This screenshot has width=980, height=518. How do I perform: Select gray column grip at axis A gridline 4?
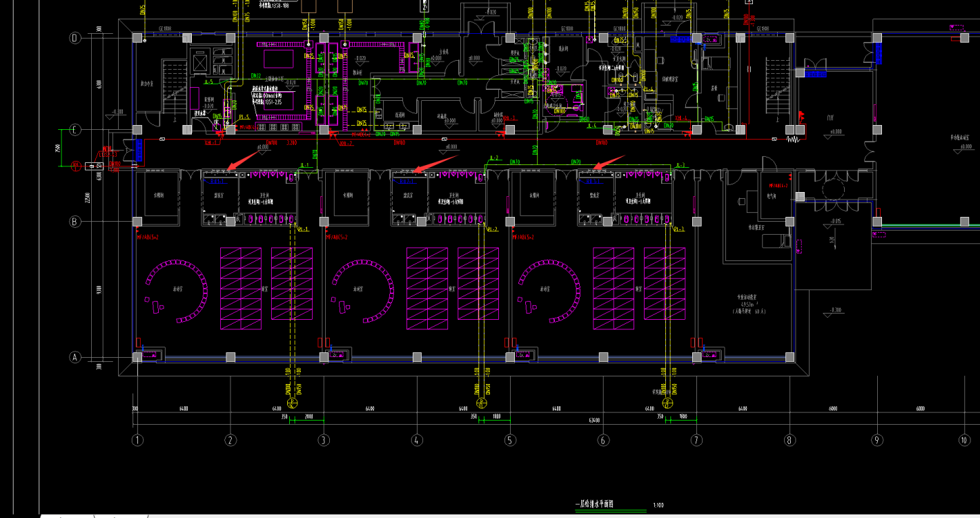pos(417,357)
